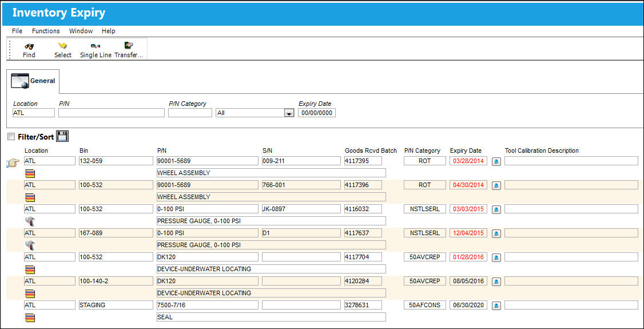Select the General tab
644x329 pixels.
pos(33,81)
